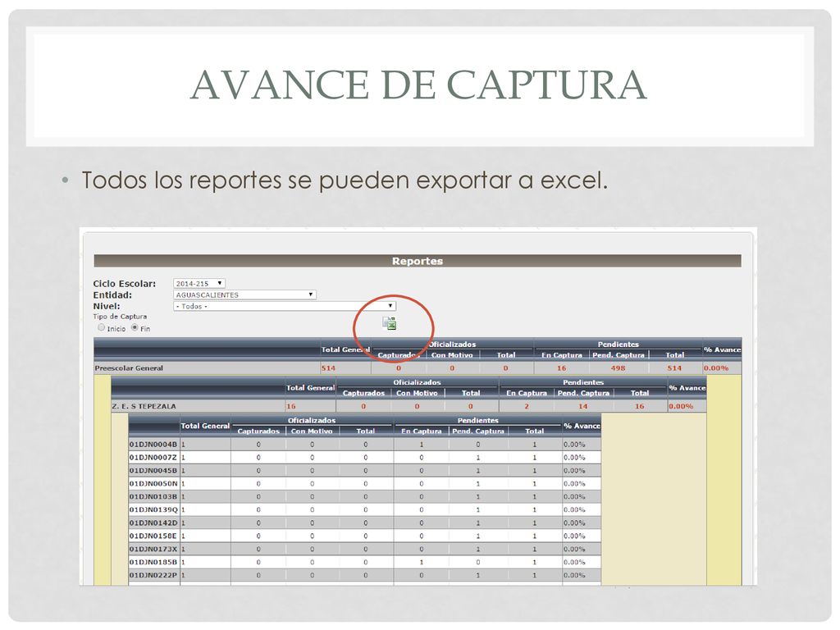Click school code 01DJN0007Z
The image size is (840, 630).
coord(153,458)
